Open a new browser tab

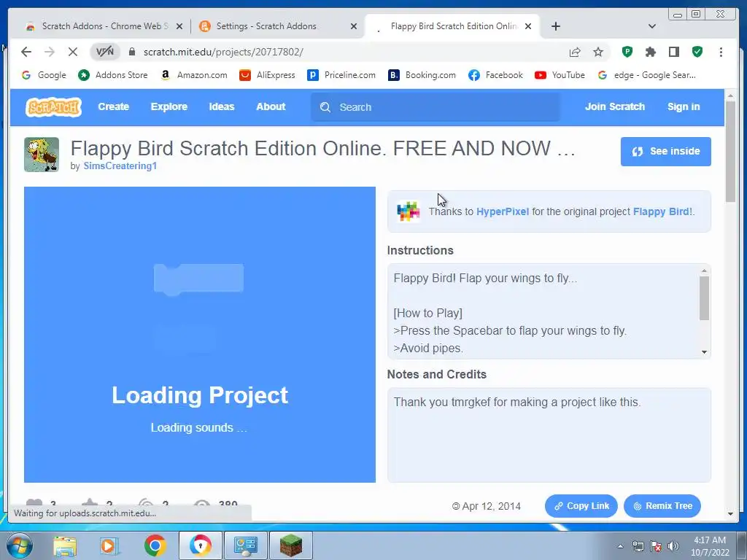(555, 26)
